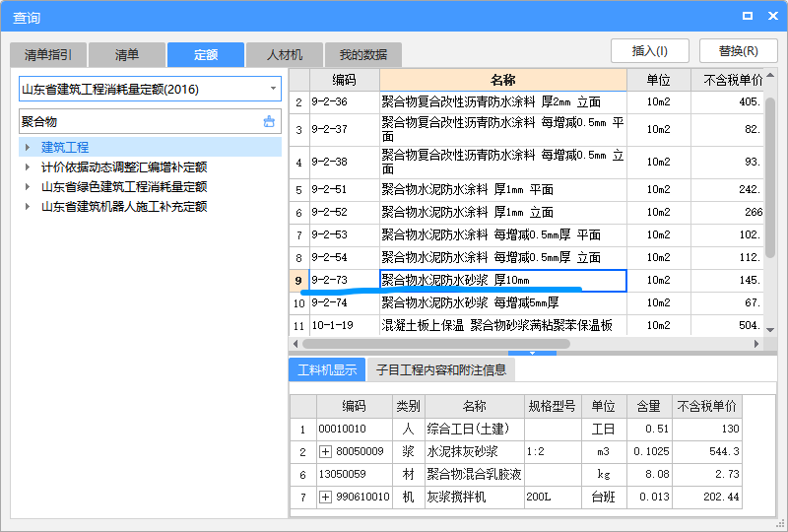Select row code 9-2-37
The width and height of the screenshot is (788, 532).
click(344, 129)
